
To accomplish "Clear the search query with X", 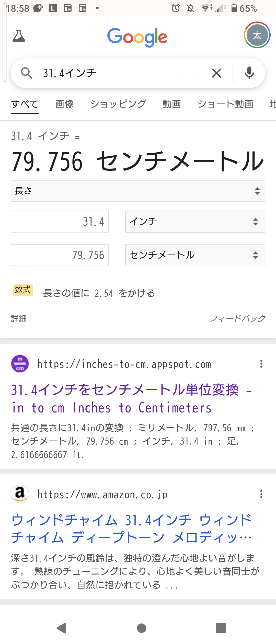I will point(216,73).
